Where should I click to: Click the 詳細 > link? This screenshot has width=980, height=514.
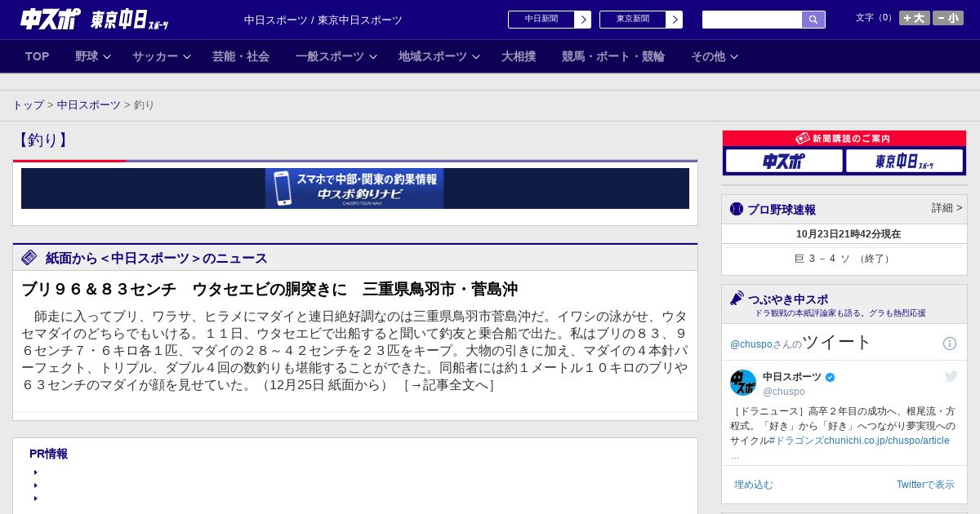[x=947, y=208]
